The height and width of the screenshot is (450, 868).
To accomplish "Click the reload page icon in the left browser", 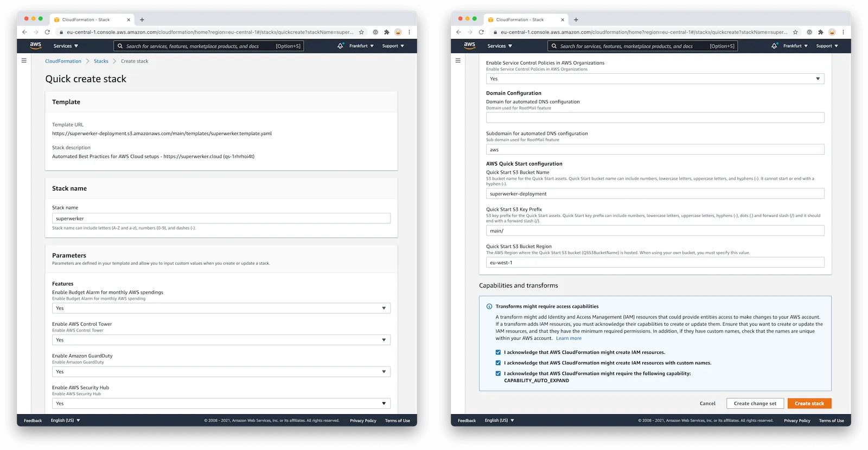I will (47, 32).
